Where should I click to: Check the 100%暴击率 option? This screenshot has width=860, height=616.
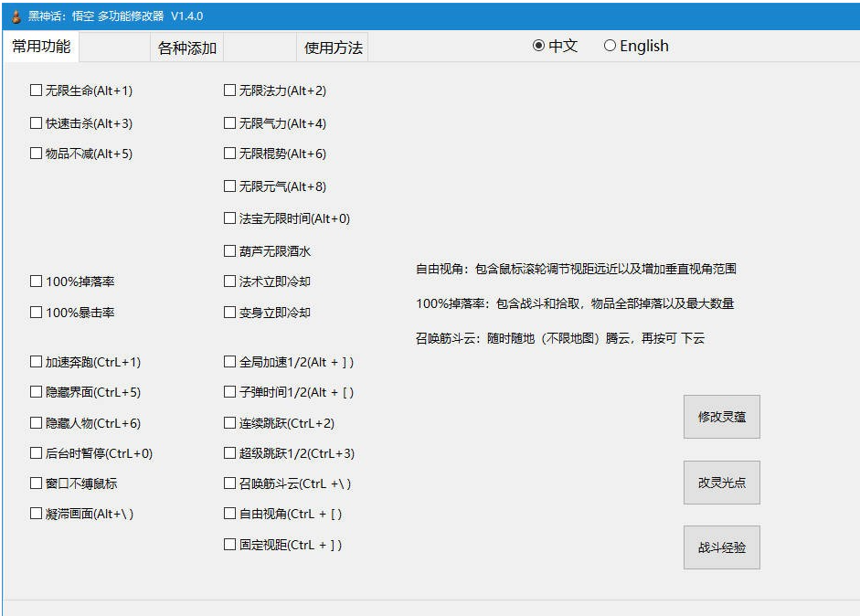click(37, 313)
